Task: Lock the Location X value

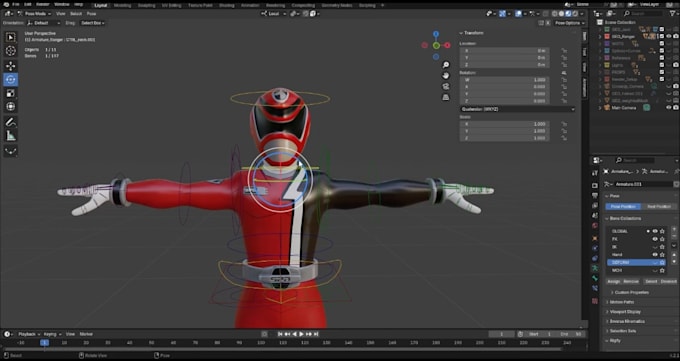Action: pyautogui.click(x=564, y=51)
